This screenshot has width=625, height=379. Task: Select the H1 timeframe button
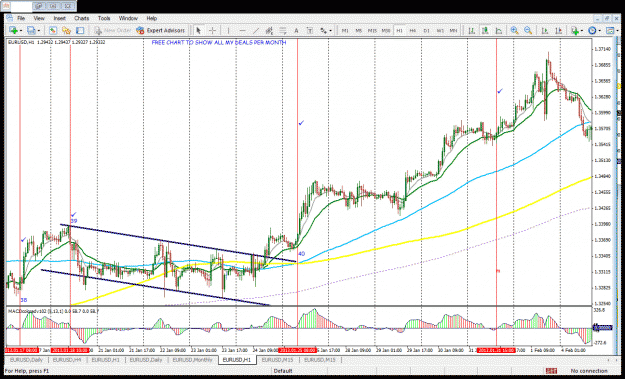tap(399, 31)
